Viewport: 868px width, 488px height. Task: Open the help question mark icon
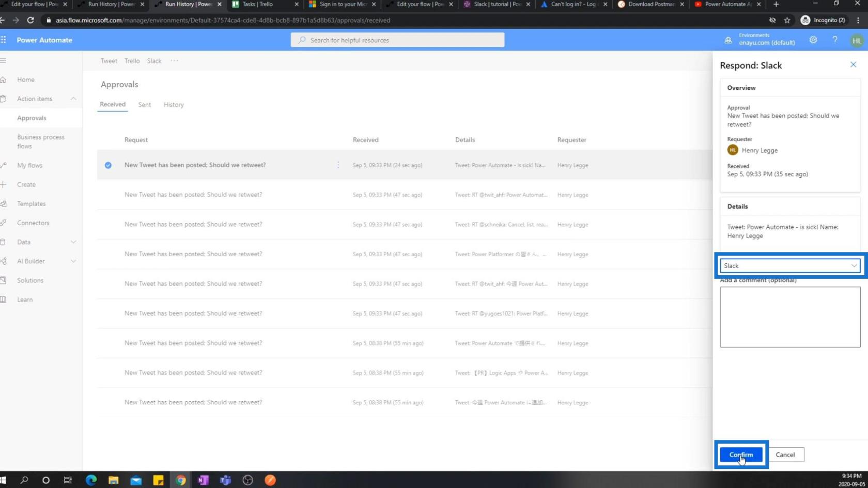[835, 40]
